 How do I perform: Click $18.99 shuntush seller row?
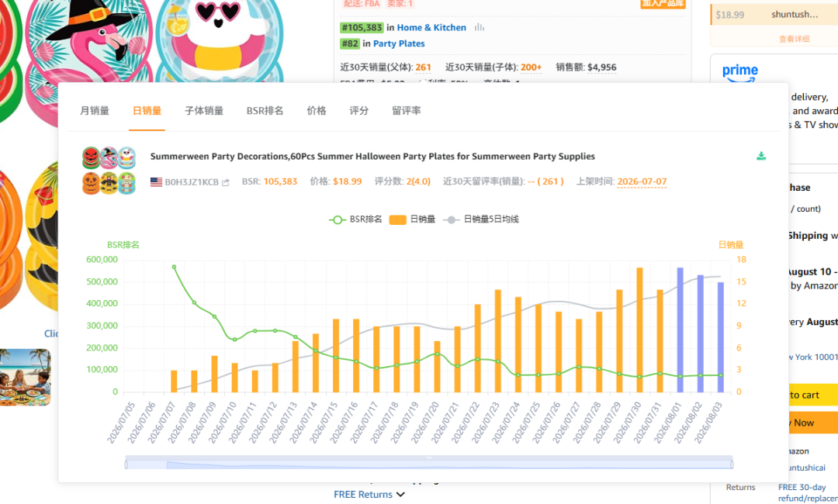774,15
